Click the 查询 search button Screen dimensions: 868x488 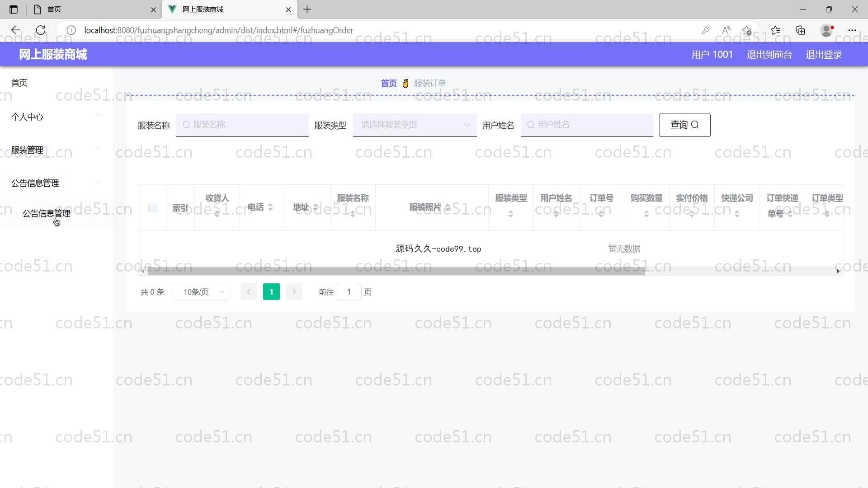684,125
